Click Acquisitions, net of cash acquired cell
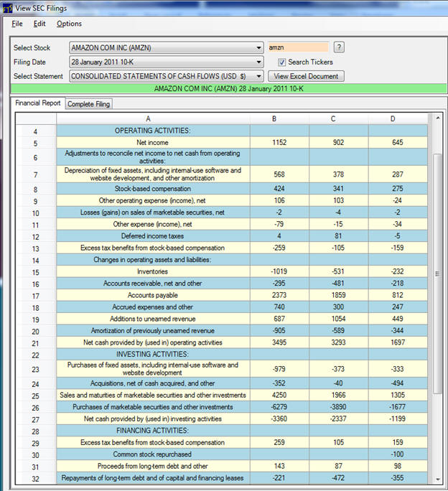This screenshot has width=448, height=491. (153, 383)
